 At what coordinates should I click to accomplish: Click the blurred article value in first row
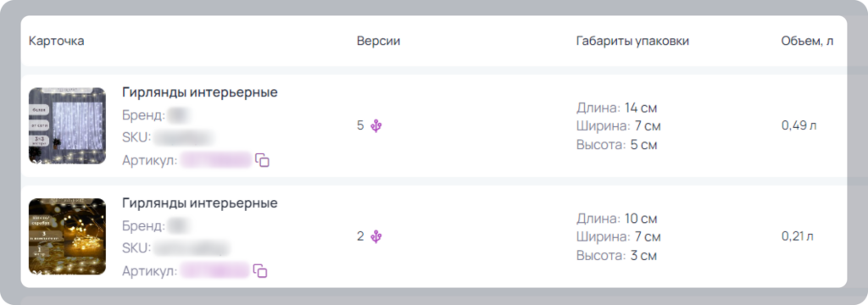(216, 160)
